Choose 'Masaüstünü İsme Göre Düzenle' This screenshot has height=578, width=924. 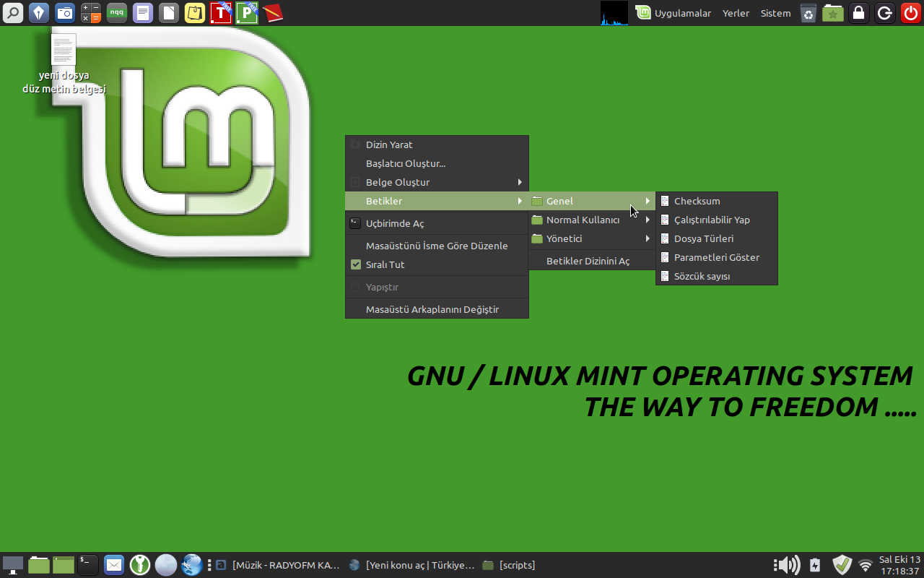point(437,246)
